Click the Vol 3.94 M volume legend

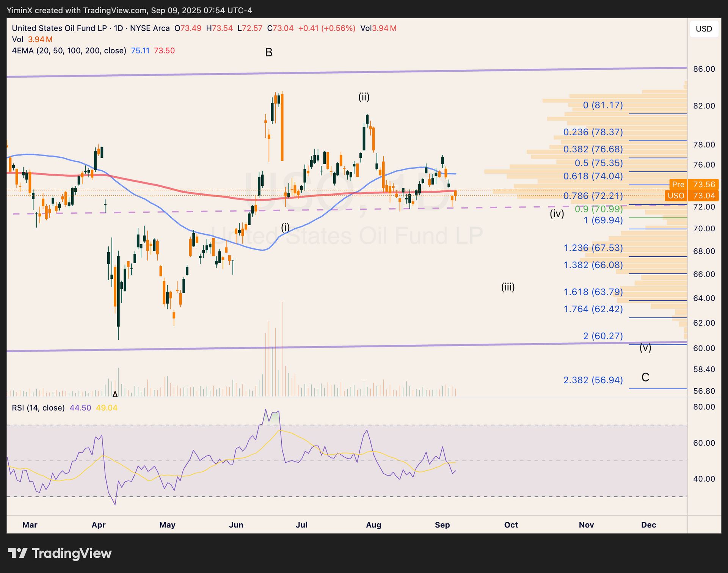tap(32, 39)
